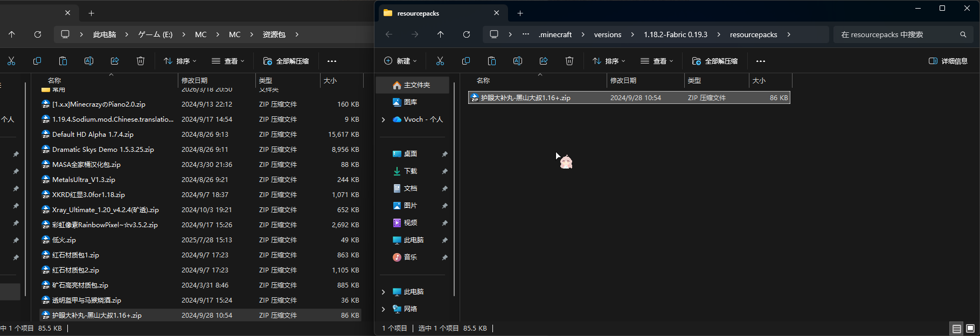Refresh the resourcepacks folder view
This screenshot has width=980, height=336.
pos(467,34)
